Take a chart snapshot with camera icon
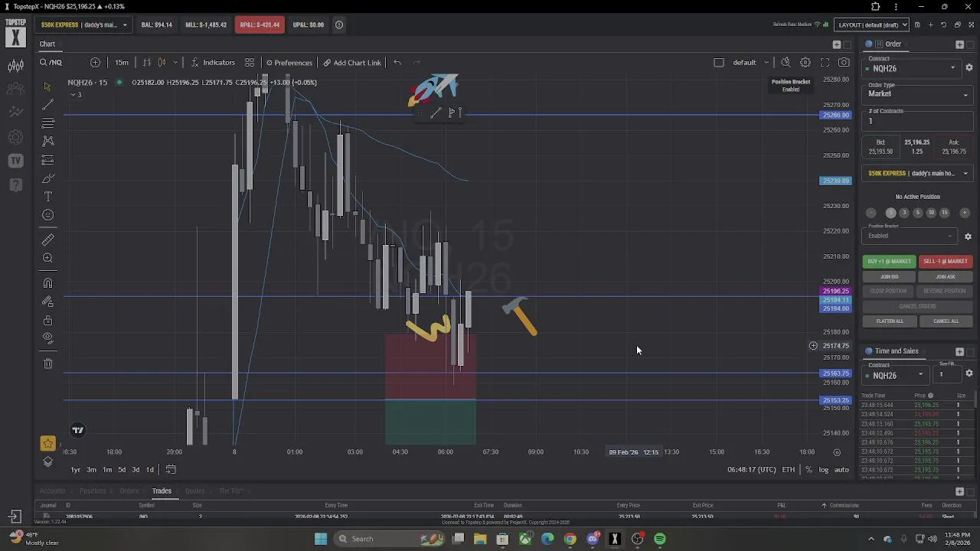This screenshot has width=980, height=551. (x=844, y=63)
